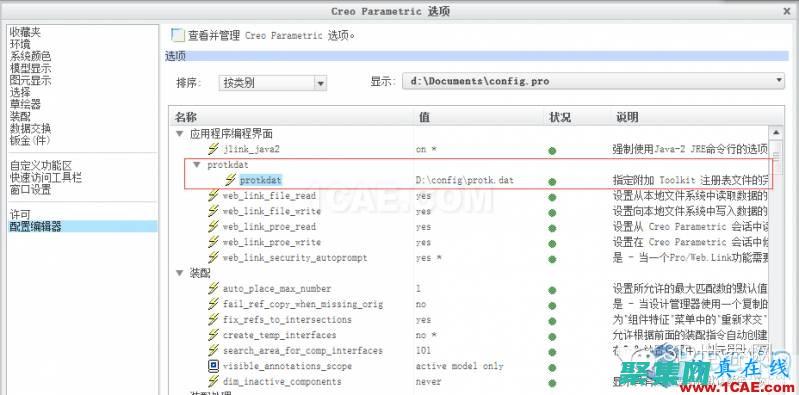Click the lightning icon beside web_link_proe_read
This screenshot has width=799, height=395.
point(214,226)
